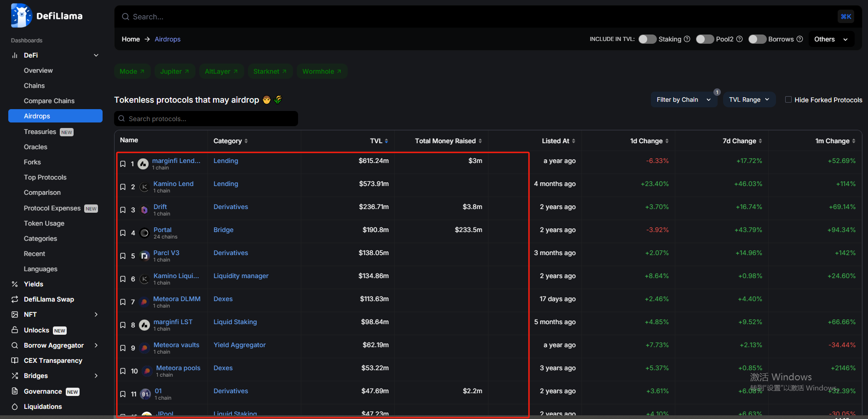Click the Drift protocol logo
The image size is (868, 419).
pos(144,210)
